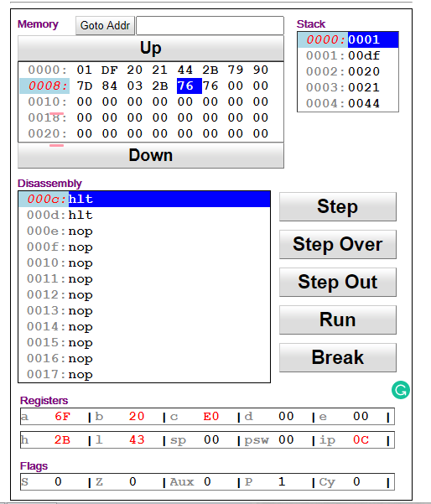The height and width of the screenshot is (504, 431).
Task: Select disassembly line 0011: nop
Action: coord(144,278)
